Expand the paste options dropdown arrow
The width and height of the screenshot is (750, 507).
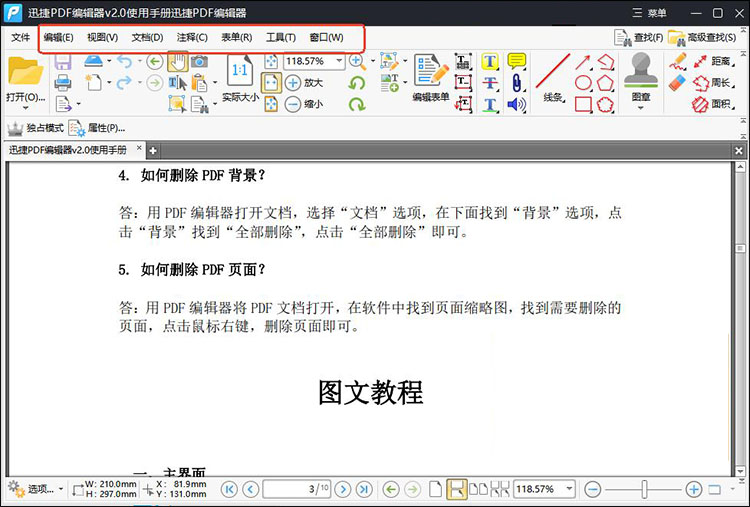(x=214, y=83)
